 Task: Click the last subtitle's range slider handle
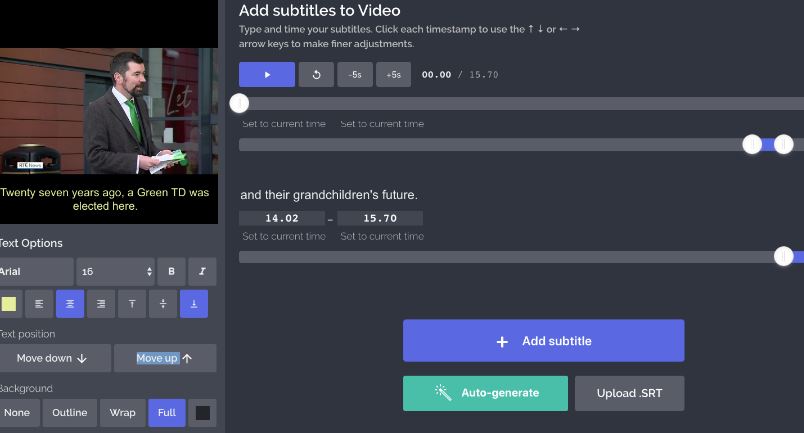783,255
